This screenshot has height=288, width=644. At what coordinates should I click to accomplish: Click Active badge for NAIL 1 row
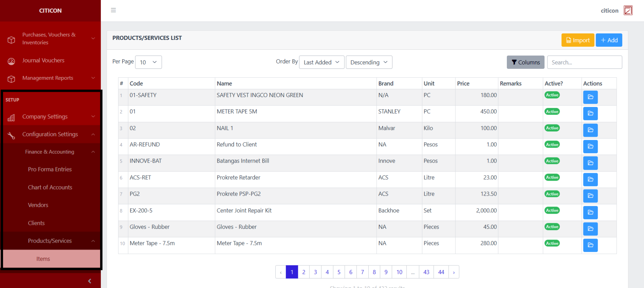[x=552, y=128]
